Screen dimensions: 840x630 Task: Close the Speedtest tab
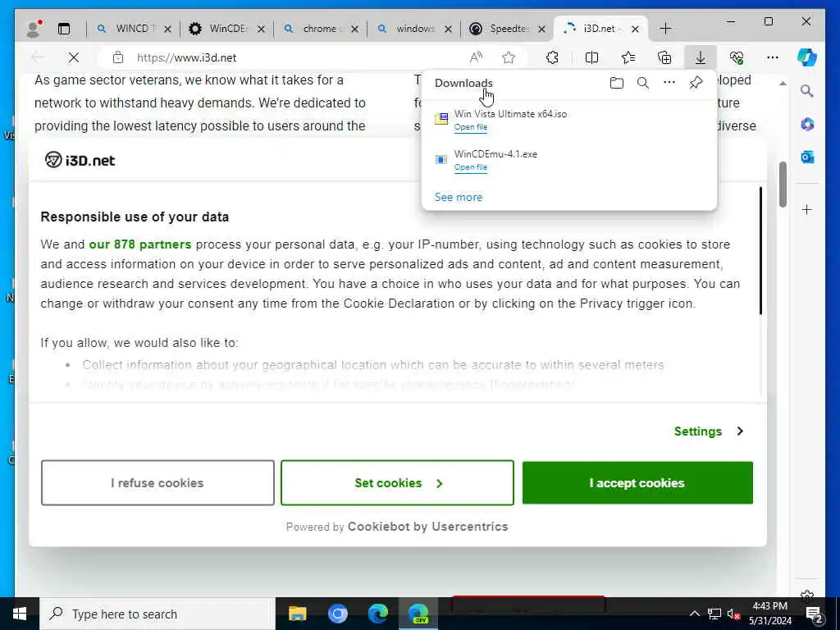[541, 29]
